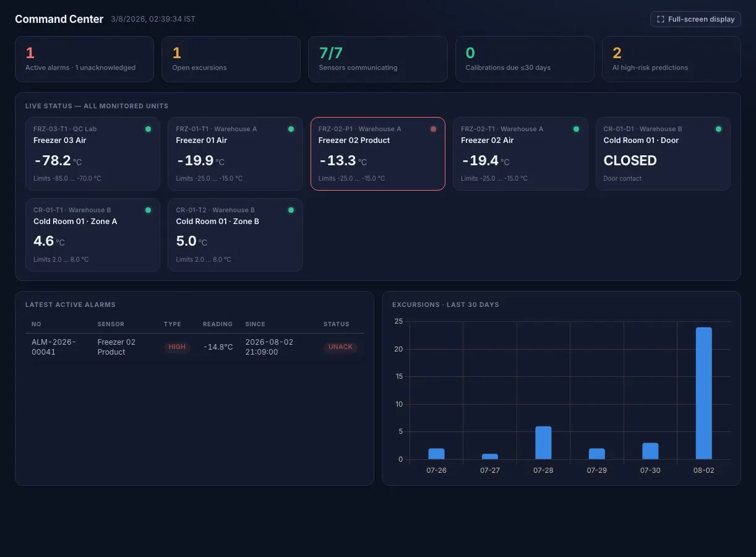Select the Freezer 02 Air unit card

tap(520, 153)
